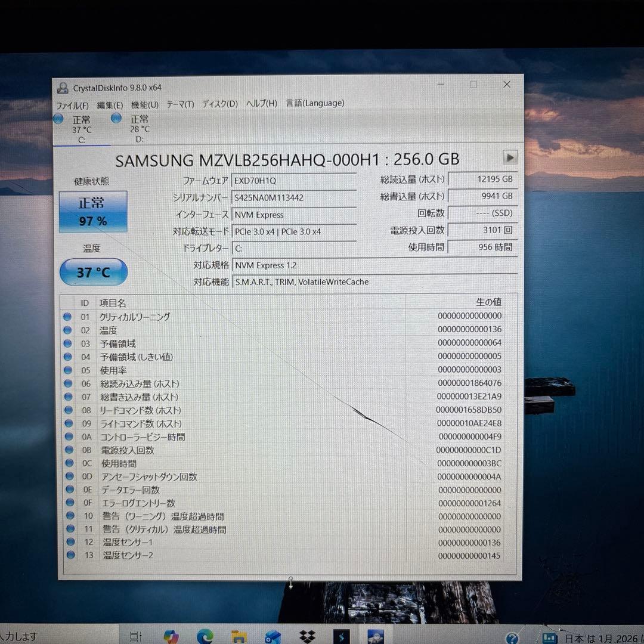Click the next disk arrow button
The height and width of the screenshot is (644, 644).
point(510,157)
